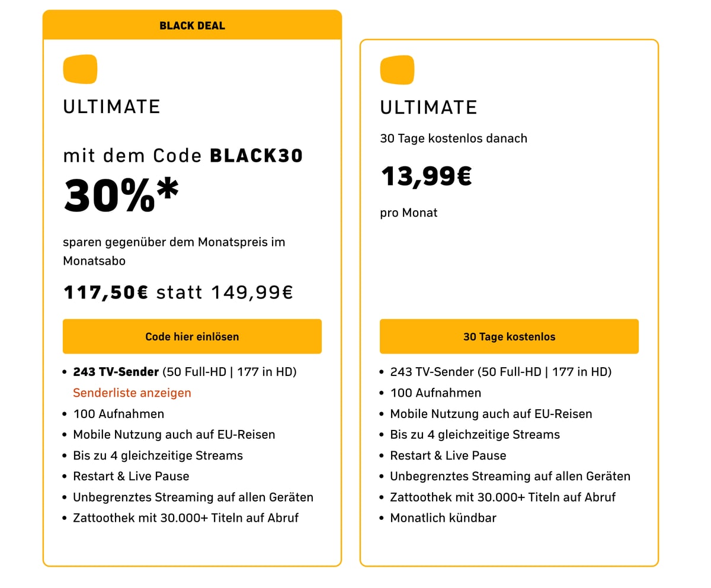Click the yellow BLACK DEAL banner
The height and width of the screenshot is (588, 711).
(x=192, y=25)
